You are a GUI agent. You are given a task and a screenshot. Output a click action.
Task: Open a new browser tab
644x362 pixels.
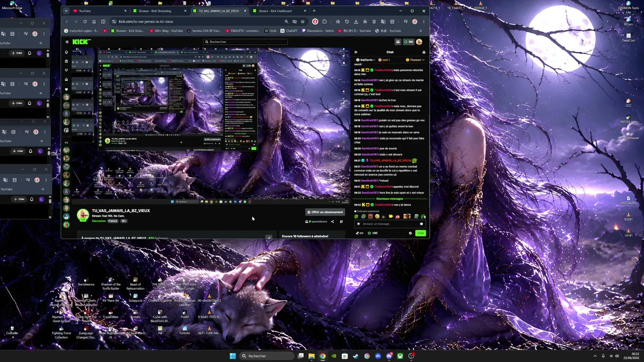coord(314,11)
